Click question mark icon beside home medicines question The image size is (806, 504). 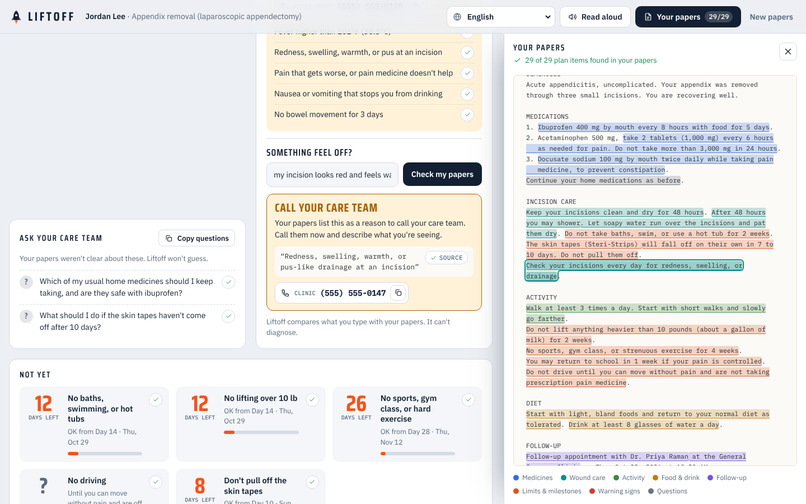pos(26,282)
